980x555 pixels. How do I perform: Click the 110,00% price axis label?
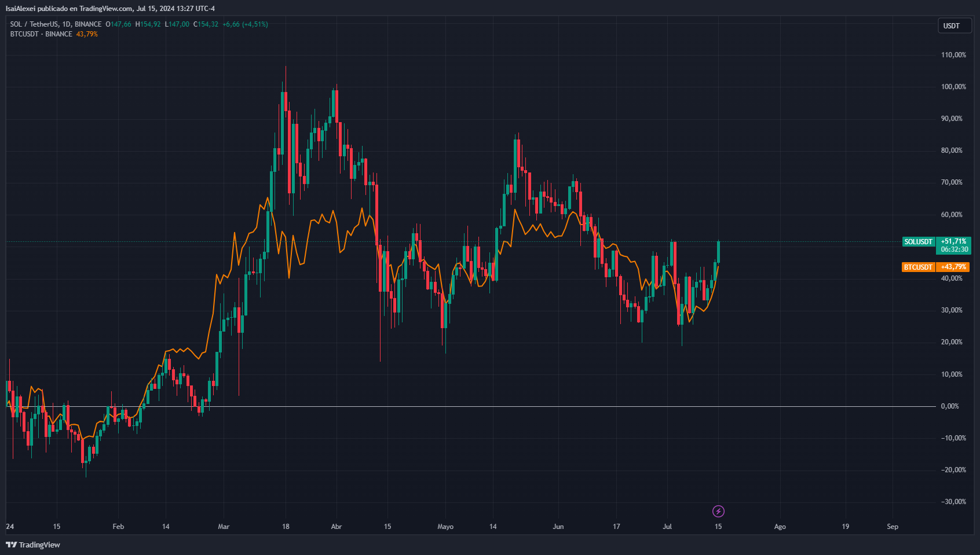953,55
